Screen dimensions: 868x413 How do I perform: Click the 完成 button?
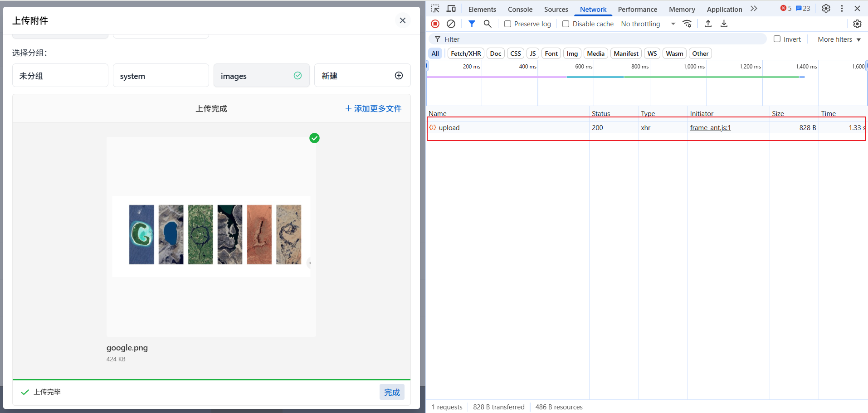tap(392, 392)
